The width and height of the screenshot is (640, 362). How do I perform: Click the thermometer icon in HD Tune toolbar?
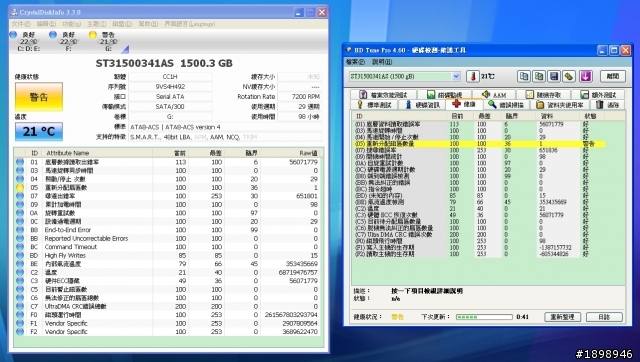[473, 76]
